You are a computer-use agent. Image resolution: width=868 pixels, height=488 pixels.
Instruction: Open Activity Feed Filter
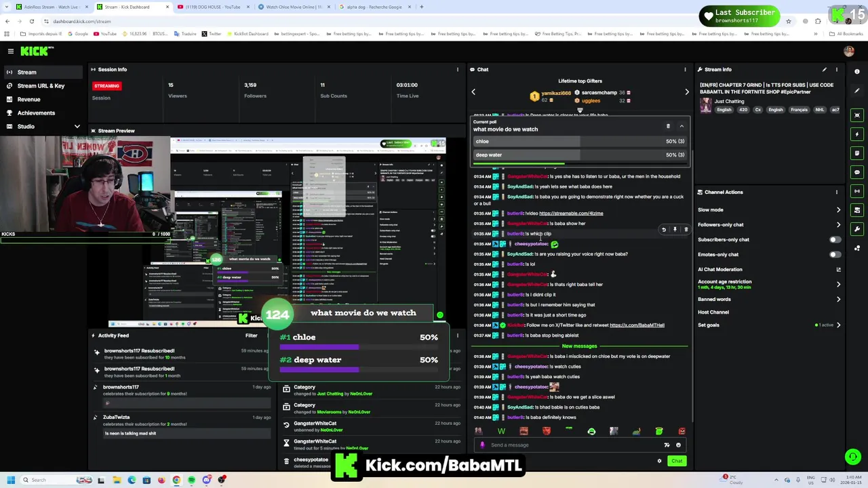point(252,335)
